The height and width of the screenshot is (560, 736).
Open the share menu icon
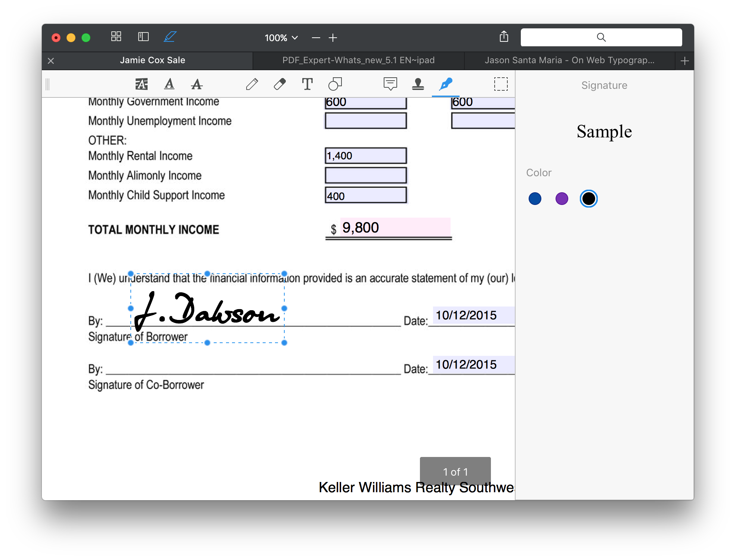click(504, 37)
